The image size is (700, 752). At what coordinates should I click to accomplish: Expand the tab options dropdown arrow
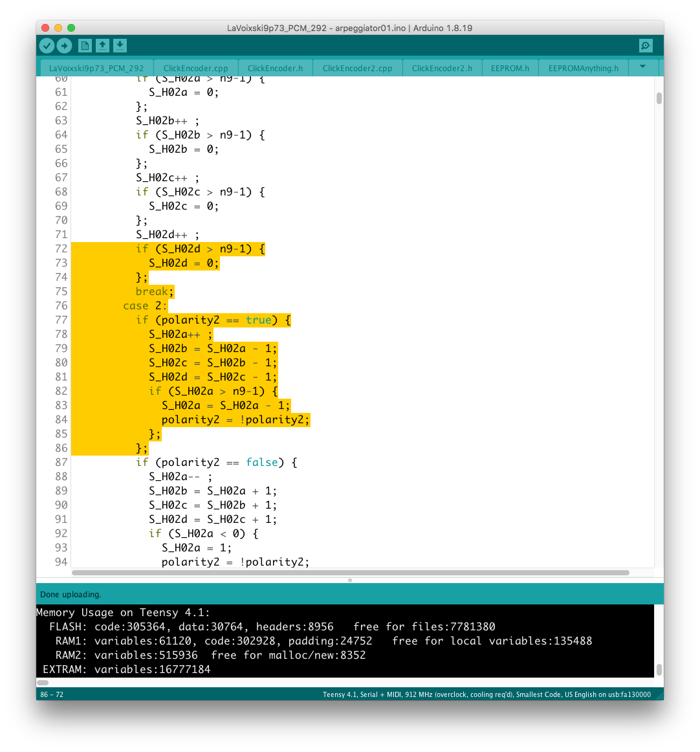[x=642, y=67]
